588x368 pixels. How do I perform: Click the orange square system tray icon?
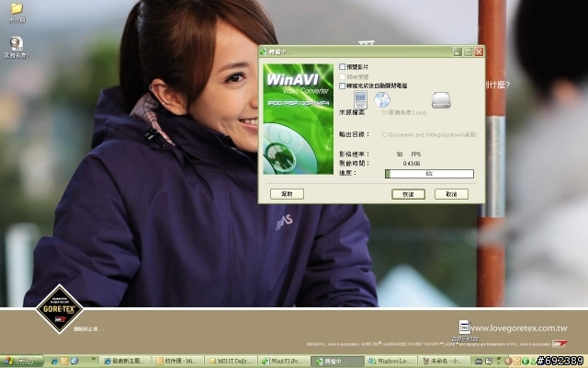pyautogui.click(x=517, y=362)
